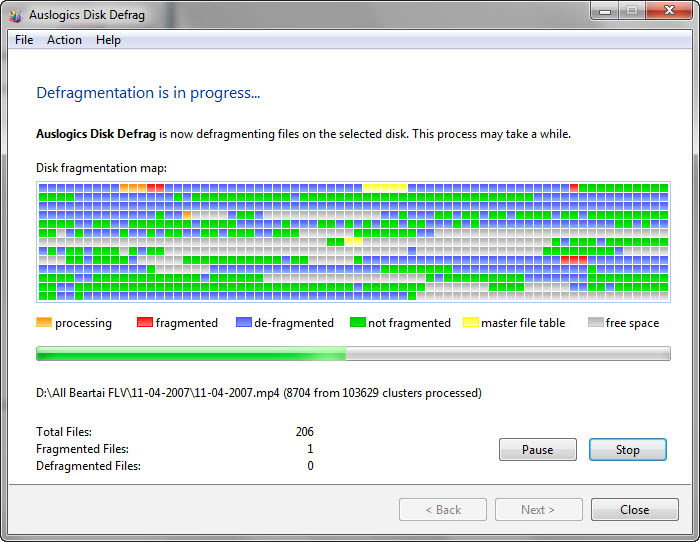Screen dimensions: 700x542
Task: Click the 'processing' legend label
Action: click(x=83, y=323)
